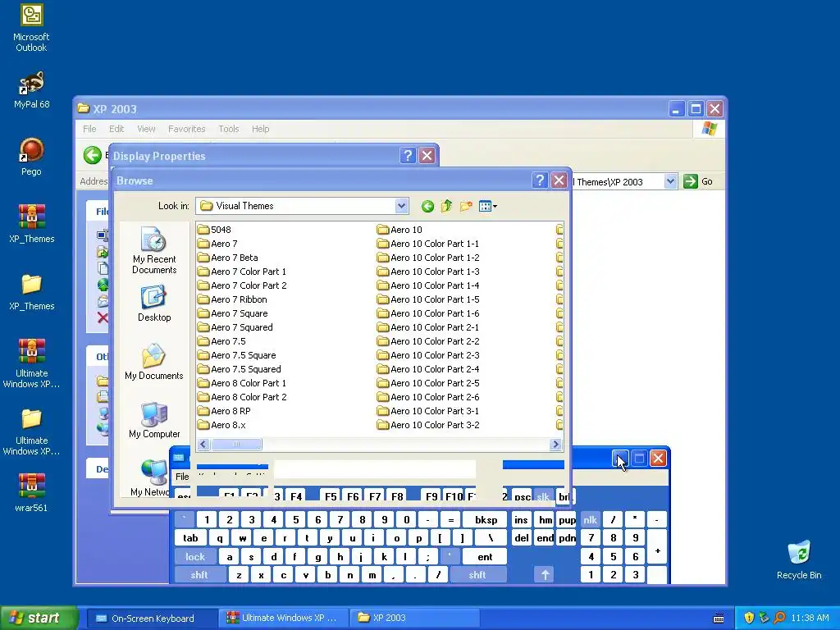Screen dimensions: 840x630
Task: Click the scroll right arrow in Browse list
Action: pyautogui.click(x=555, y=444)
